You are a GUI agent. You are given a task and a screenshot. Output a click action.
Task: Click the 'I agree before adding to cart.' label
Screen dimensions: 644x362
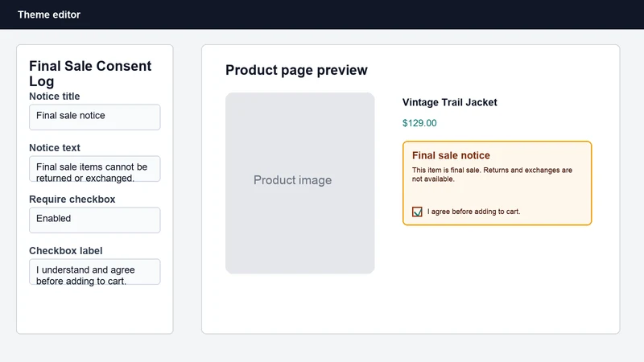pos(473,212)
